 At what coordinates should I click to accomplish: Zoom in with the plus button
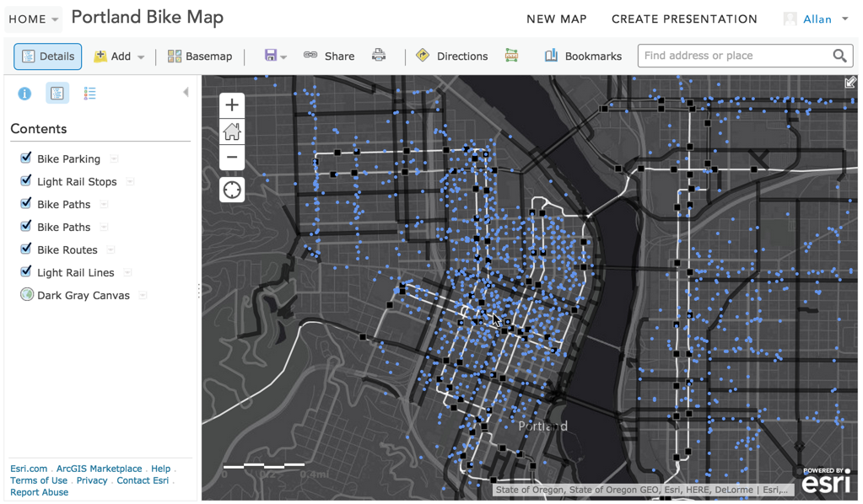tap(232, 105)
